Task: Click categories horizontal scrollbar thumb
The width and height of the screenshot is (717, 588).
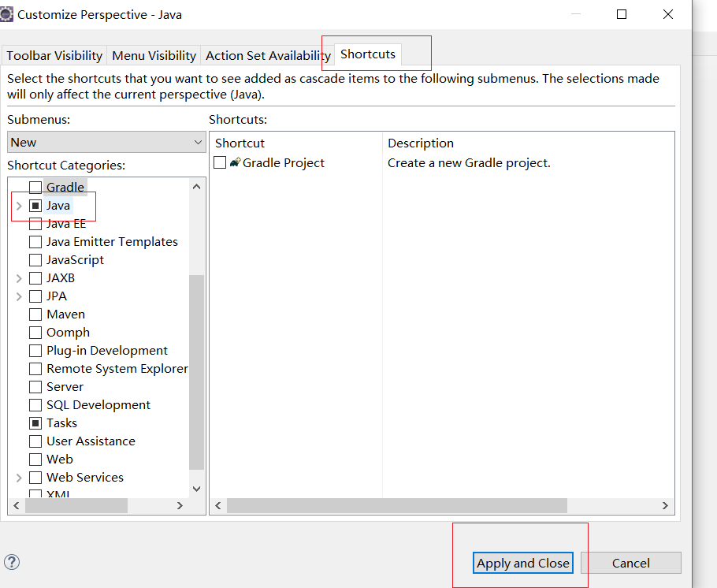Action: click(x=76, y=506)
